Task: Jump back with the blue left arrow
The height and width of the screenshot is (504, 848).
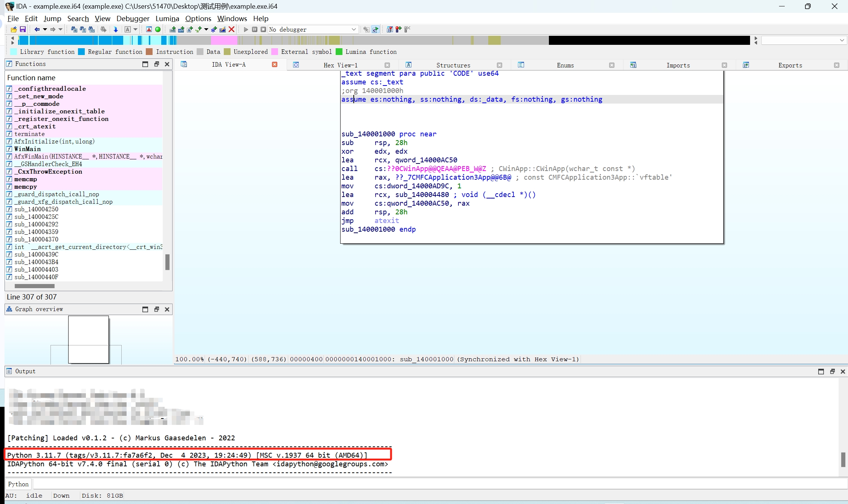Action: [x=37, y=29]
